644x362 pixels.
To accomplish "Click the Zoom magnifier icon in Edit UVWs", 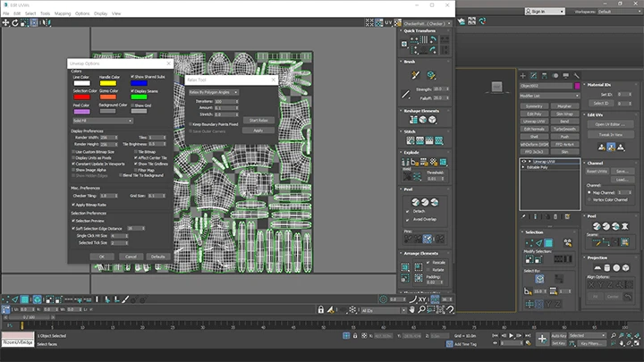I will (421, 309).
